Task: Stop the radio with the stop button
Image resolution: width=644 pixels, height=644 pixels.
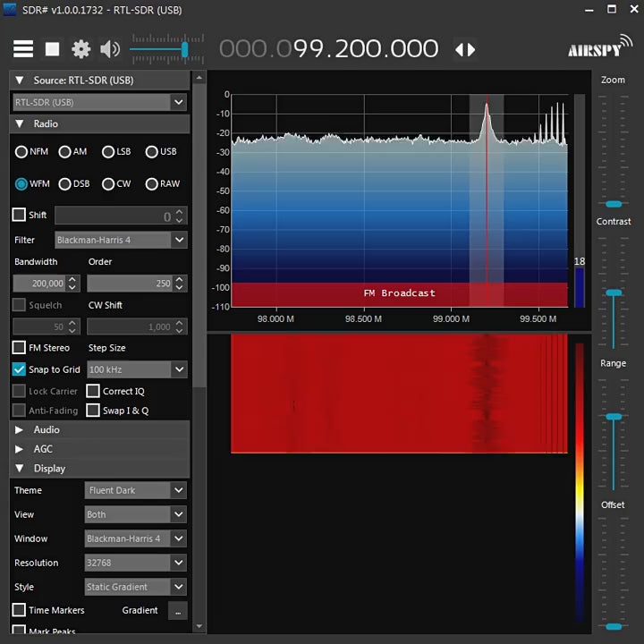Action: point(53,49)
